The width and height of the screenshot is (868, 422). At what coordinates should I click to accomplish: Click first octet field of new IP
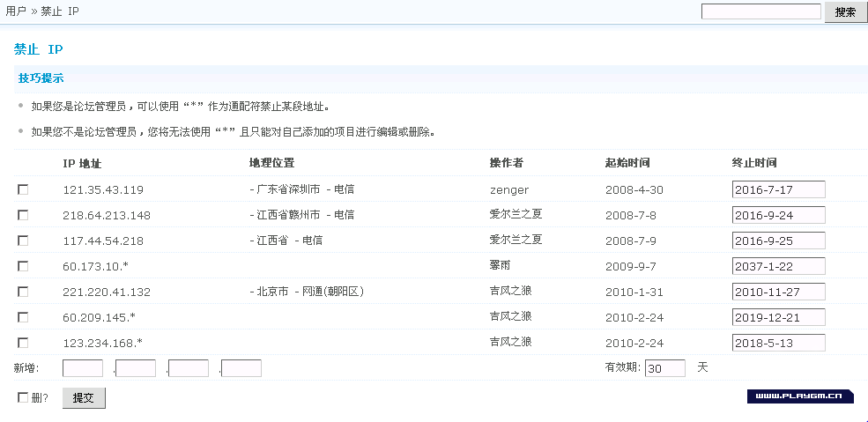83,368
